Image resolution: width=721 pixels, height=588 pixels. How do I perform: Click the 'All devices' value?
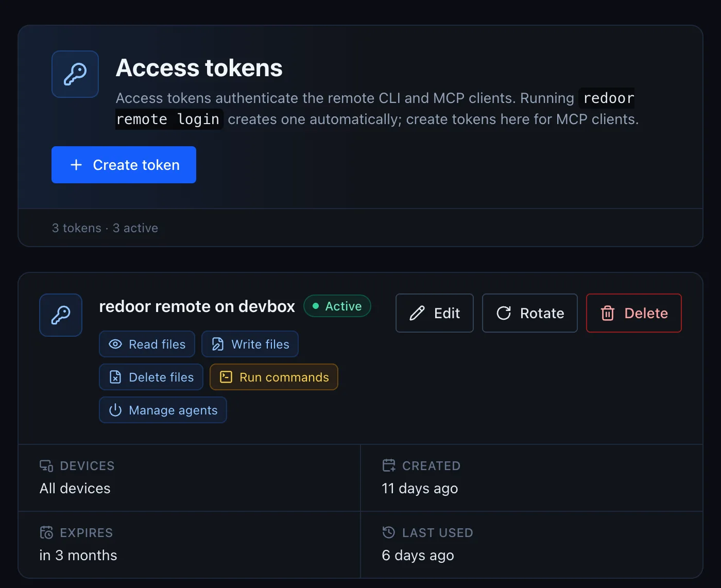click(75, 488)
